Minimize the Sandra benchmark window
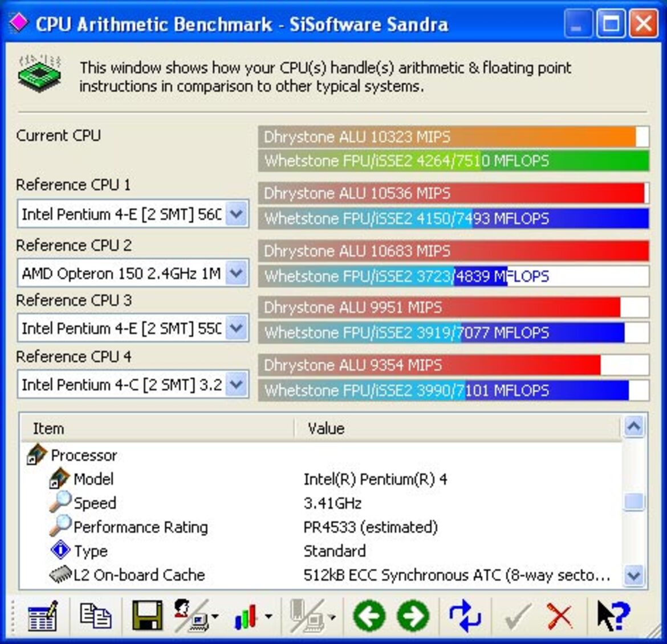Image resolution: width=667 pixels, height=644 pixels. click(x=577, y=23)
